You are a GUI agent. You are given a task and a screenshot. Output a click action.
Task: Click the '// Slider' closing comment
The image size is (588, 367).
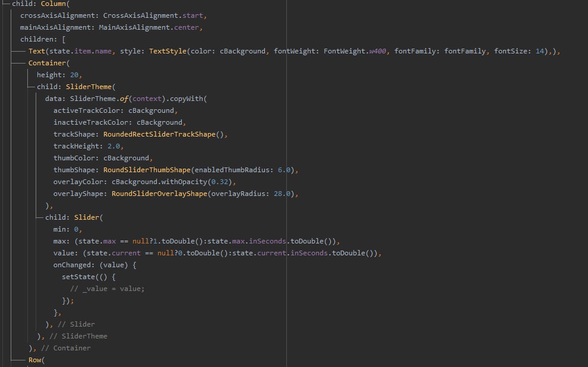pyautogui.click(x=76, y=324)
